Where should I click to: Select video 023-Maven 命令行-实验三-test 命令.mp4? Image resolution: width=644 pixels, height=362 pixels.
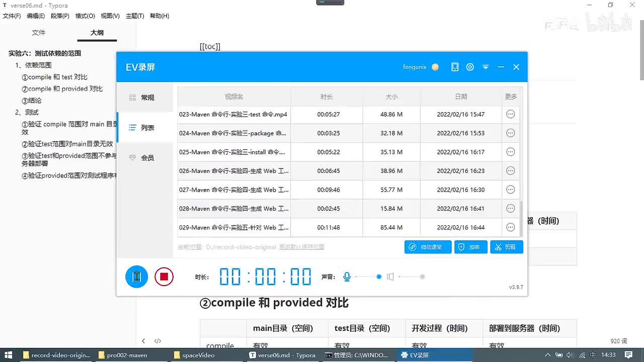233,114
